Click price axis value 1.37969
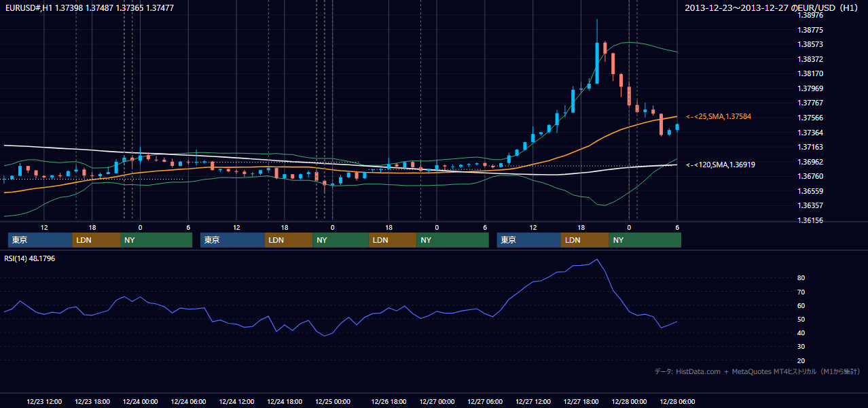This screenshot has width=868, height=408. pyautogui.click(x=811, y=88)
